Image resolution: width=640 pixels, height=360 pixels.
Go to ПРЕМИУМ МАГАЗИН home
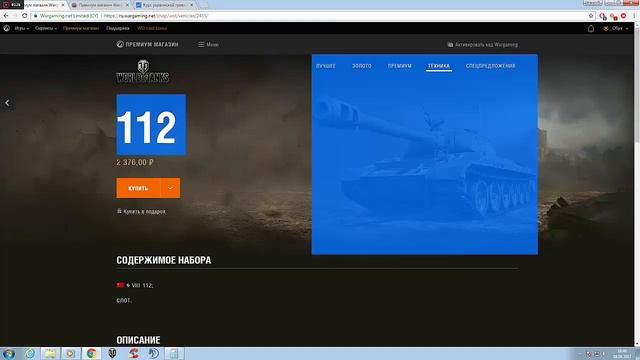(147, 44)
